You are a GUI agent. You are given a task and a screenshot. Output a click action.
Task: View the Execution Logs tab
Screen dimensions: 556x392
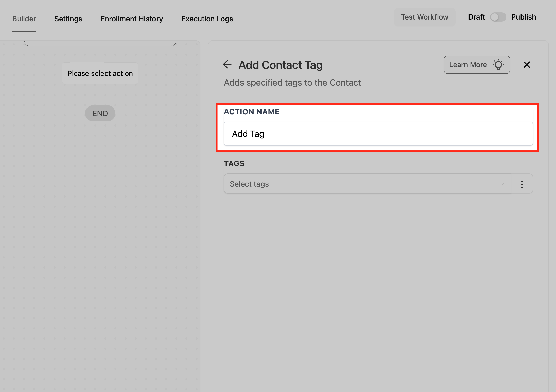pyautogui.click(x=207, y=19)
